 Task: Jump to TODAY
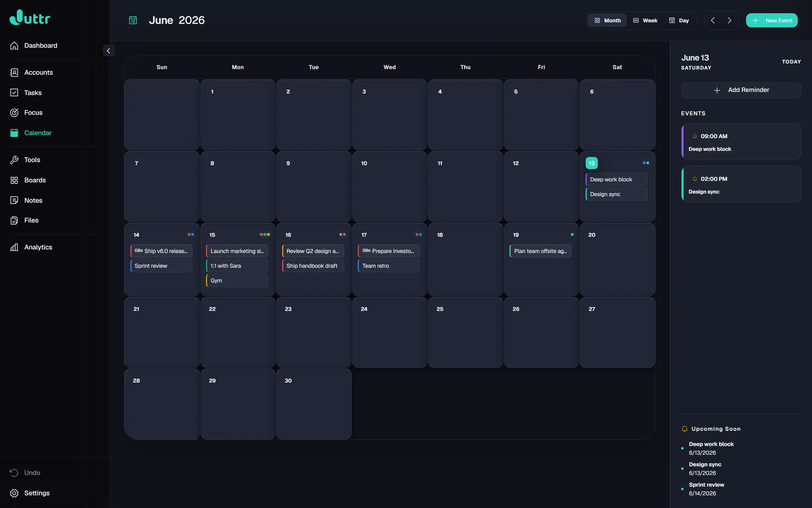[791, 62]
